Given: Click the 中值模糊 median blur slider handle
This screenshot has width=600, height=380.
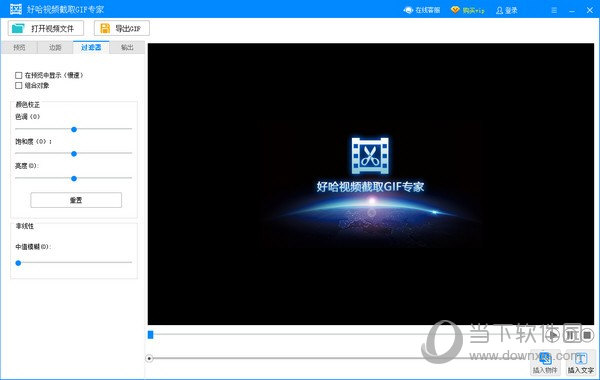Looking at the screenshot, I should [18, 263].
